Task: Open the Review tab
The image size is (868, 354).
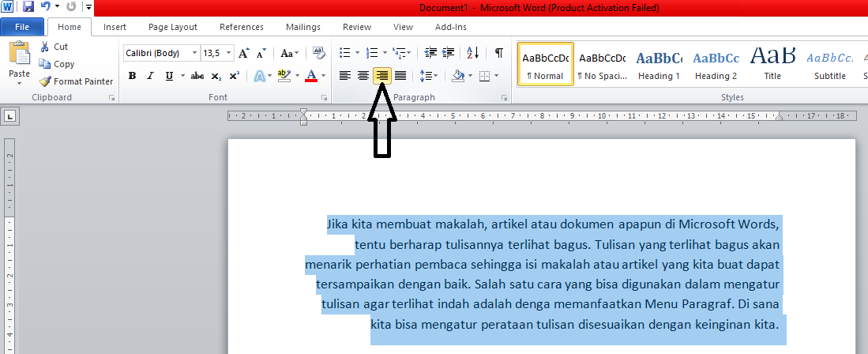Action: click(356, 27)
